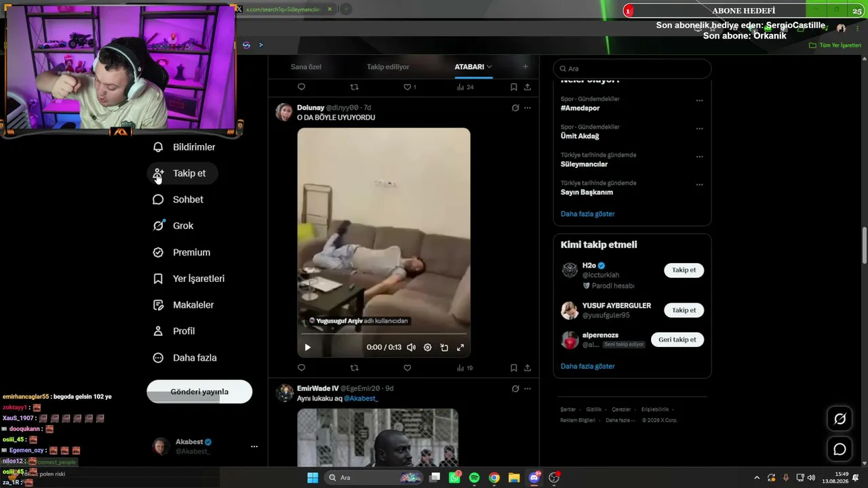Screen dimensions: 868x488
Task: Open more options on EmirWade IV's post
Action: (528, 388)
